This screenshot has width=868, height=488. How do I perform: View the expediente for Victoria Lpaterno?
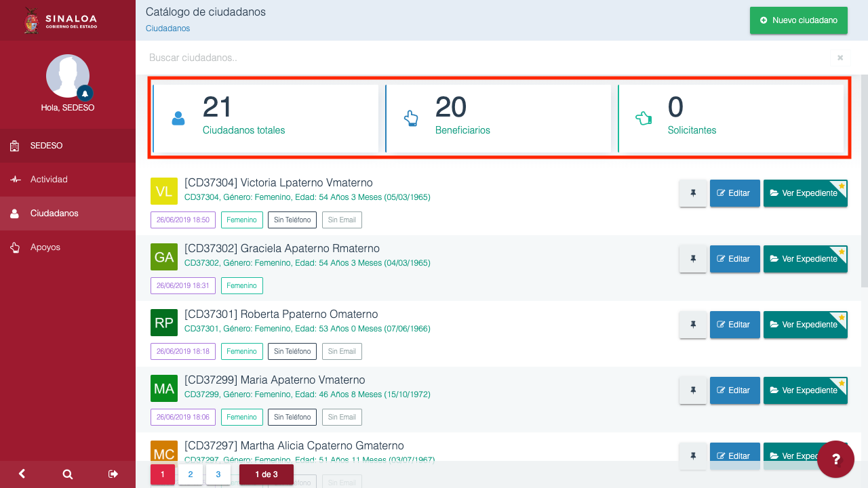(x=806, y=193)
